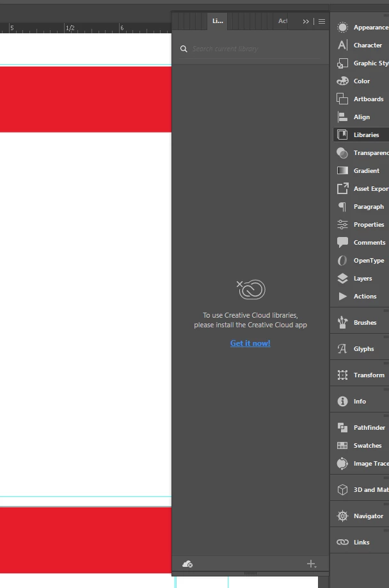Click the upper red banner on artboard

(86, 99)
